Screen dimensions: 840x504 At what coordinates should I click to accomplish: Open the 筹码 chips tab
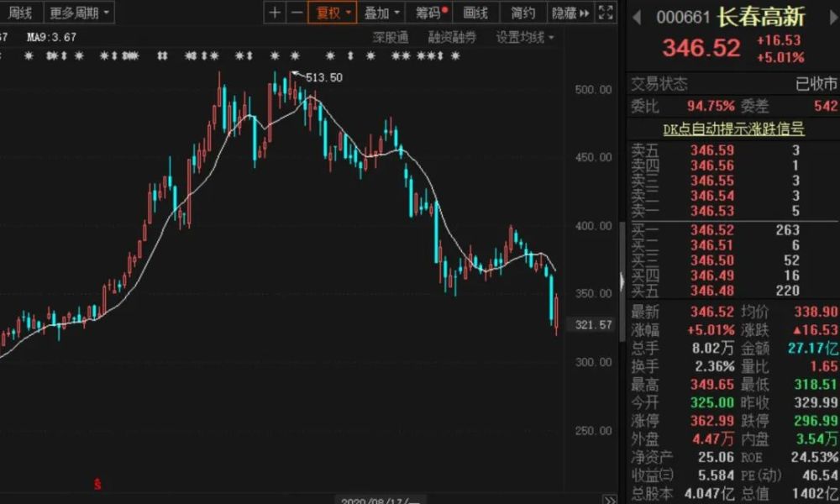[x=430, y=13]
